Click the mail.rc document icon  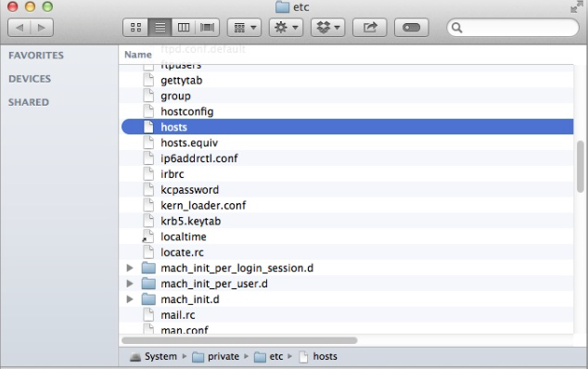(x=148, y=314)
